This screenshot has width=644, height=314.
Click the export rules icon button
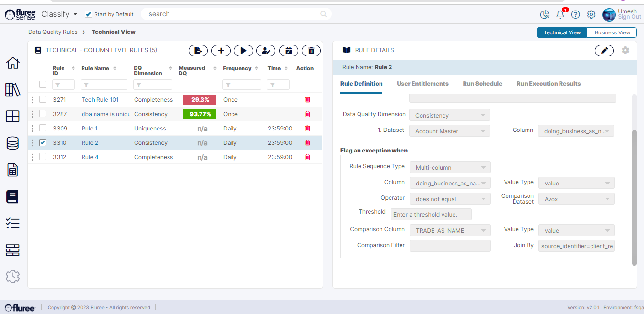[198, 51]
